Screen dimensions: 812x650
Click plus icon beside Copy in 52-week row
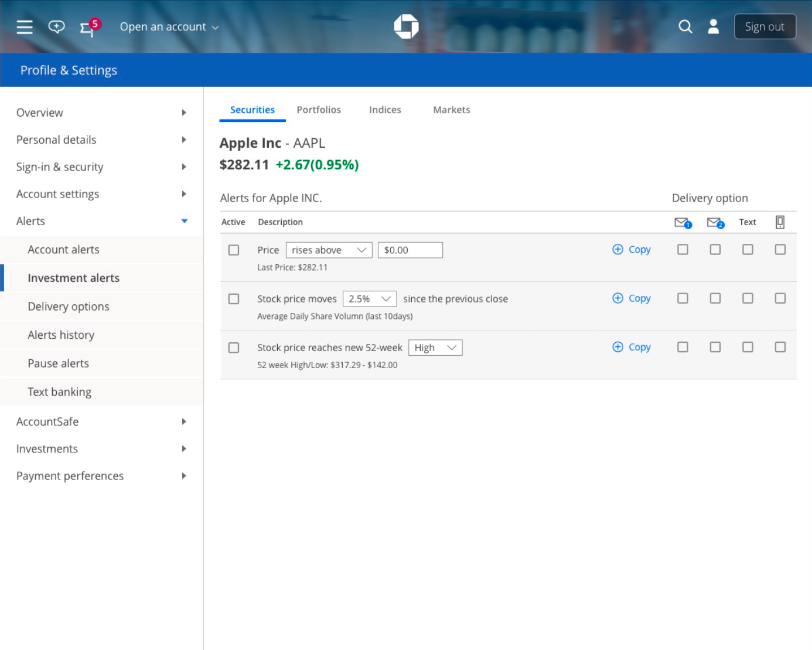click(x=617, y=346)
